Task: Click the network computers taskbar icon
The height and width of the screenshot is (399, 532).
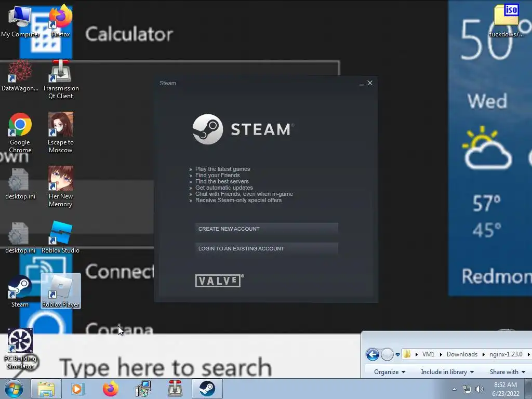Action: (x=143, y=389)
